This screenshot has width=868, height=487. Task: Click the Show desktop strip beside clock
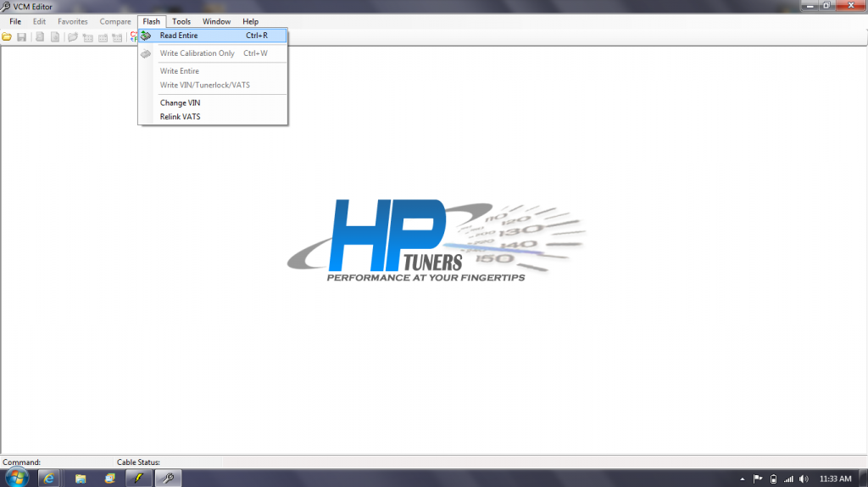pyautogui.click(x=864, y=479)
